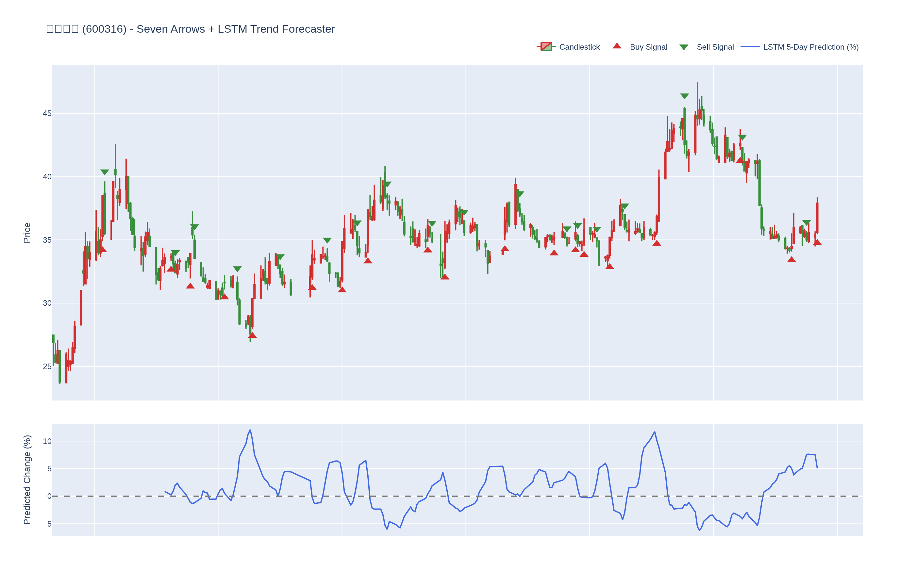Click Predicted Change (%) axis title
This screenshot has height=588, width=915.
point(27,480)
